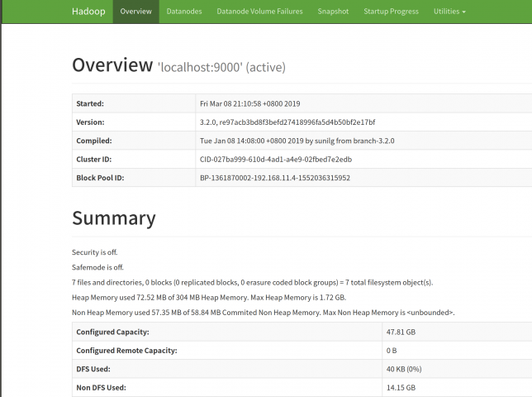Expand the Utilities dropdown menu

point(449,12)
